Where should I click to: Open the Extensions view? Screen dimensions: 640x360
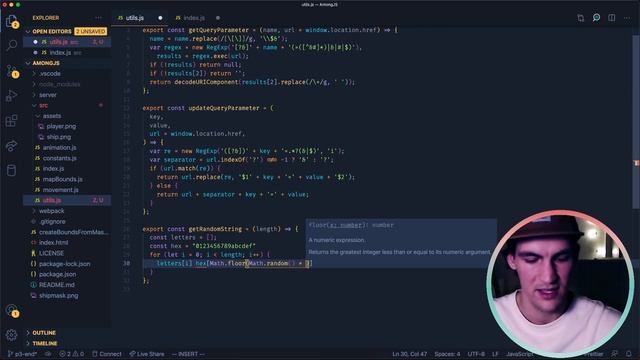[12, 120]
